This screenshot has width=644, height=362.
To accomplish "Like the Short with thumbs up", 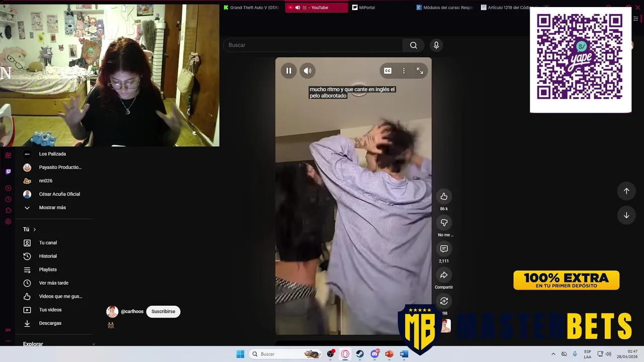I will pos(444,197).
